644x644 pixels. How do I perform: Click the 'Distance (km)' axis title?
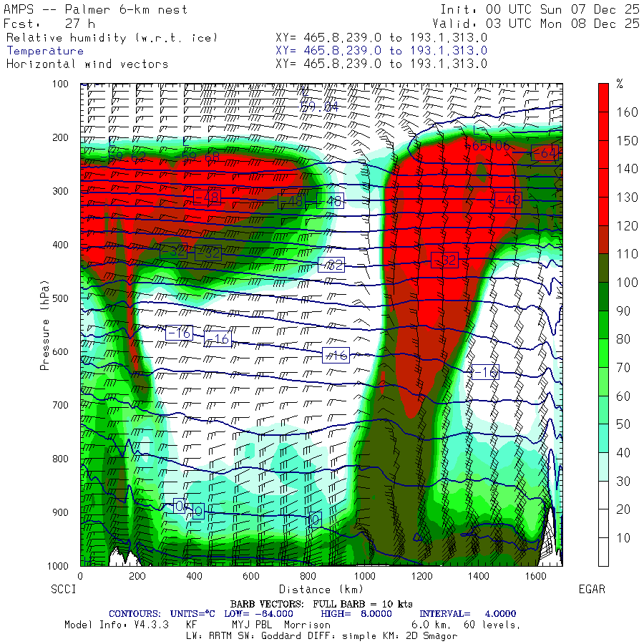point(321,590)
